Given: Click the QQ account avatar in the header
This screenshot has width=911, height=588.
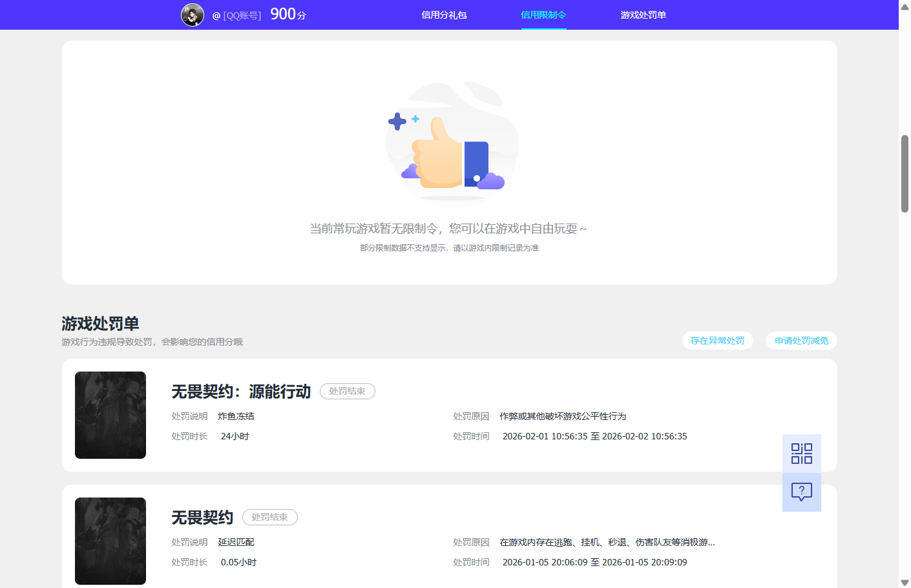Looking at the screenshot, I should pyautogui.click(x=193, y=14).
